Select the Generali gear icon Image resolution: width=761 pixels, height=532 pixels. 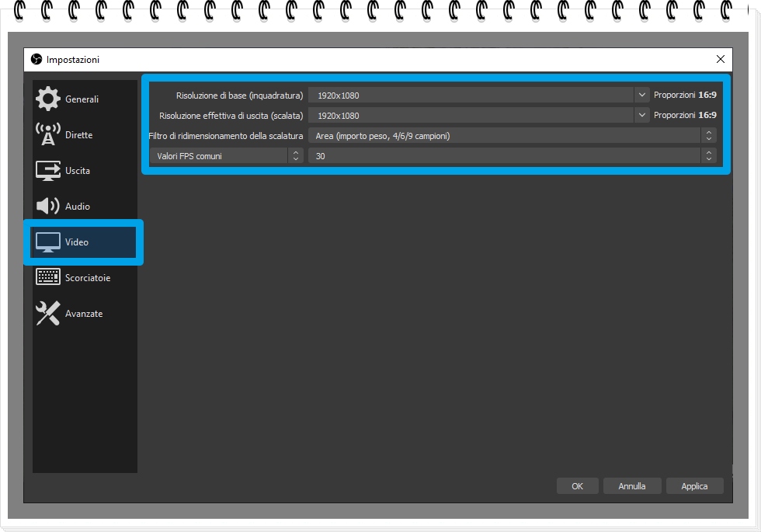pyautogui.click(x=47, y=99)
